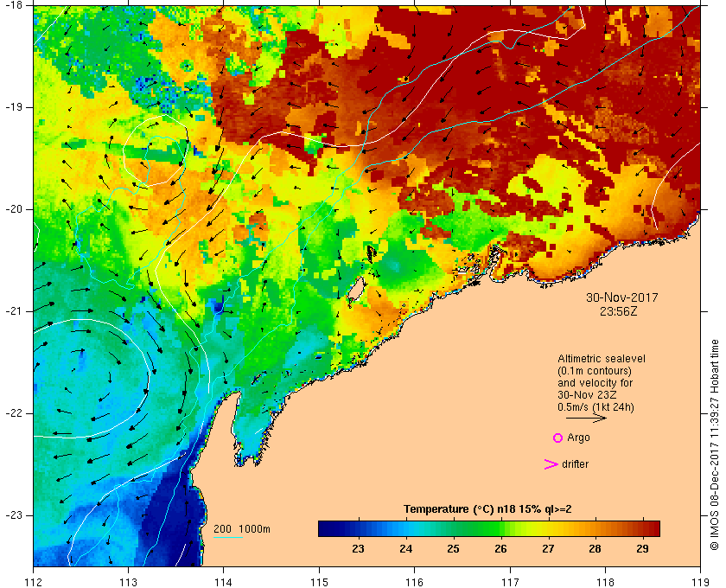The width and height of the screenshot is (726, 588).
Task: Click longitude axis label '114'
Action: point(224,582)
